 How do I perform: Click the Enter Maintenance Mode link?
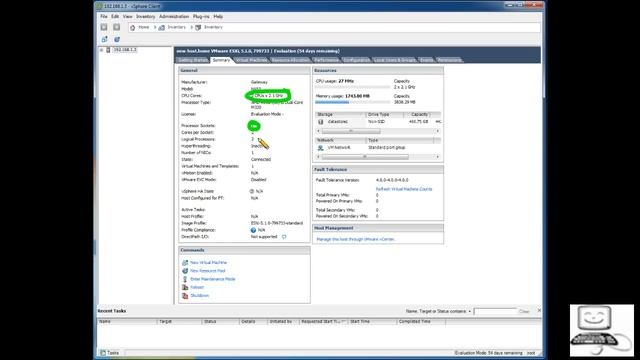tap(213, 279)
